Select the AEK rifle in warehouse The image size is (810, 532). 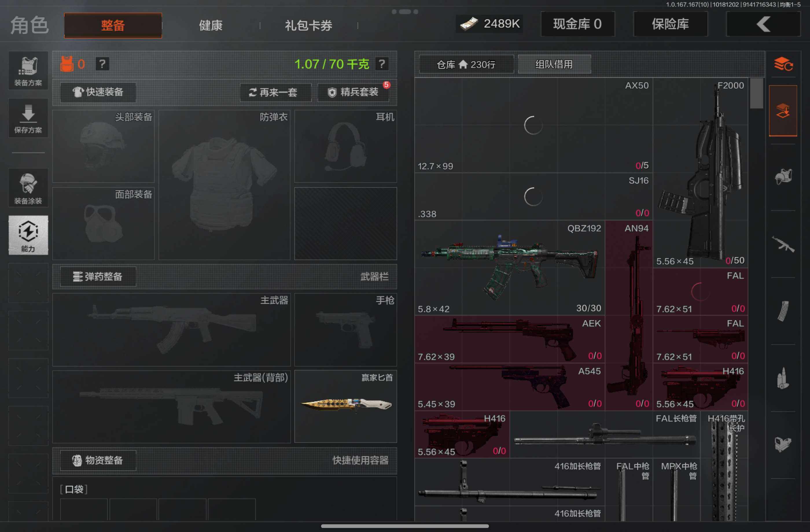[510, 339]
